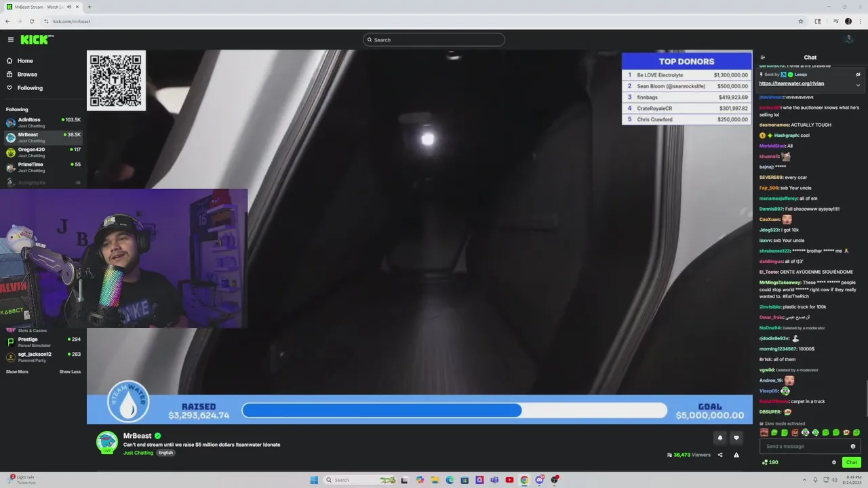The height and width of the screenshot is (488, 868).
Task: Click the streamer webcam overlay
Action: [x=124, y=258]
